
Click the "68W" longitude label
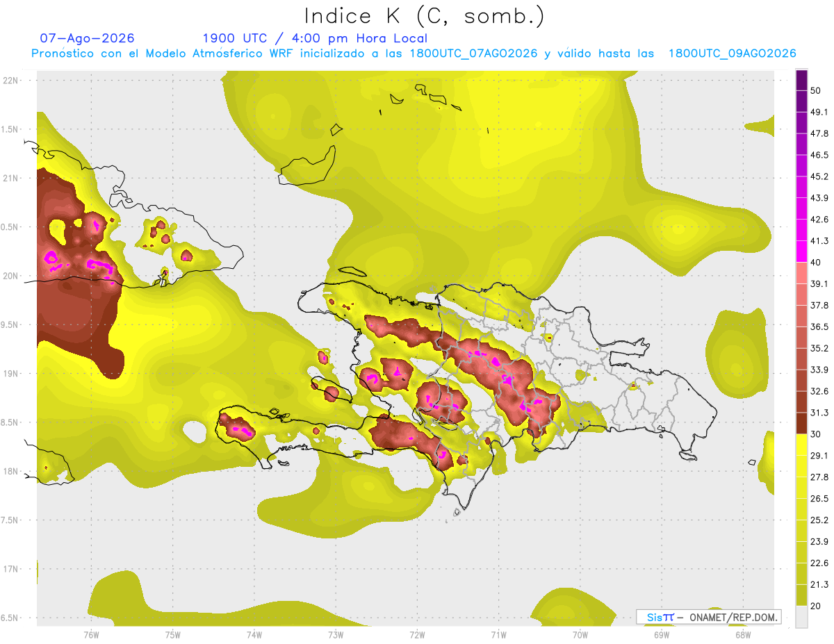(x=742, y=634)
